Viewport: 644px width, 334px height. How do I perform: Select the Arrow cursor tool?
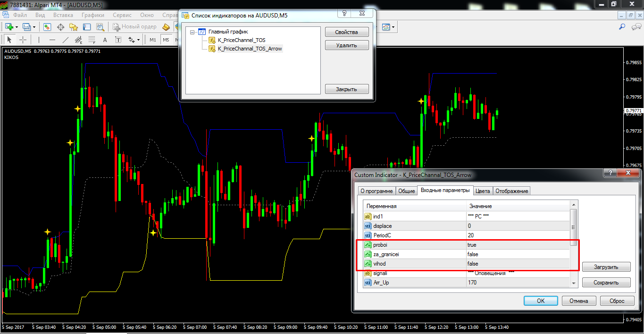coord(9,40)
